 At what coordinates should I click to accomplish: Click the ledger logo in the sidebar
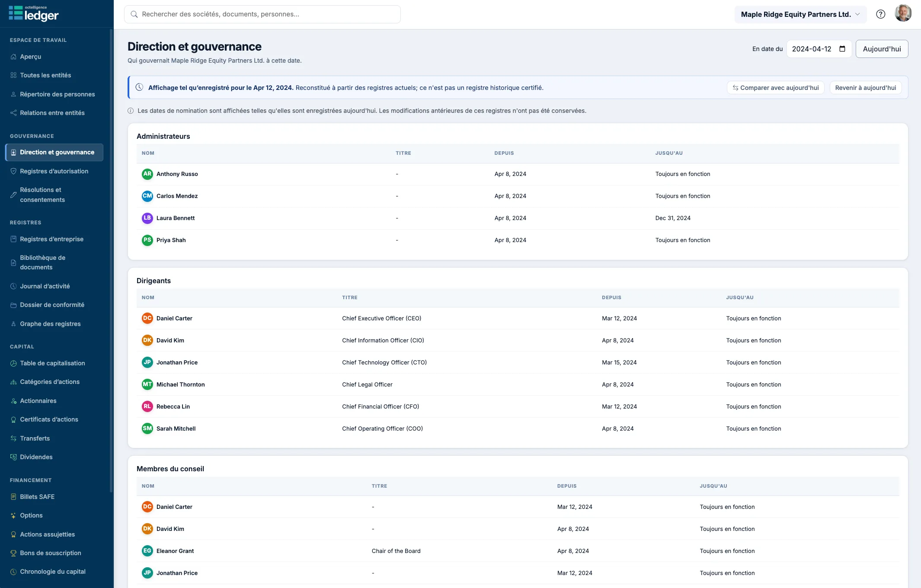[34, 14]
